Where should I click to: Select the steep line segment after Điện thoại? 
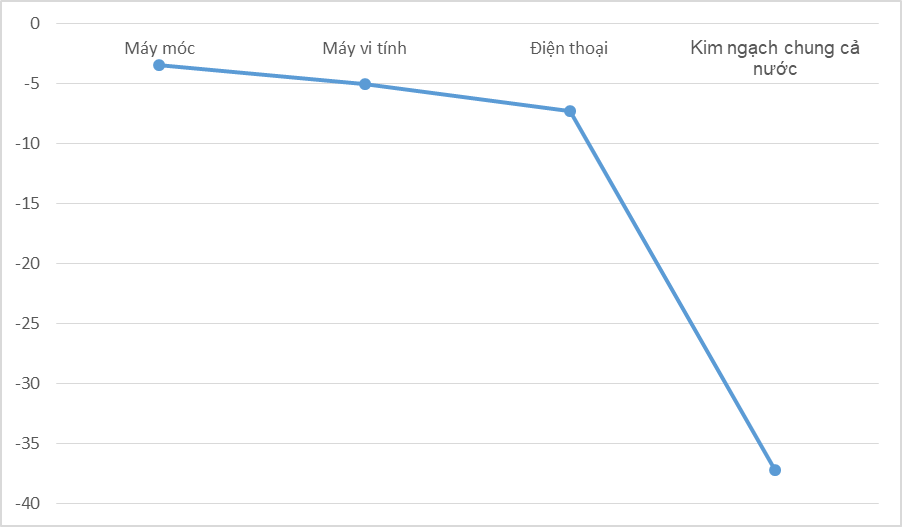click(672, 290)
